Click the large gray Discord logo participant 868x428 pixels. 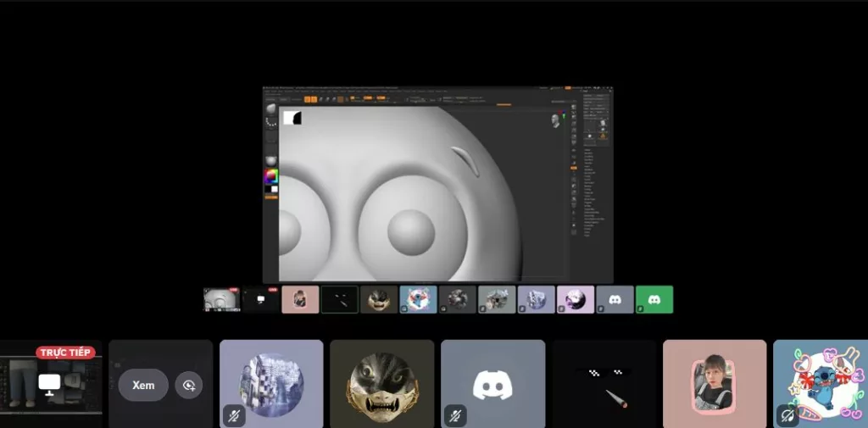tap(492, 384)
